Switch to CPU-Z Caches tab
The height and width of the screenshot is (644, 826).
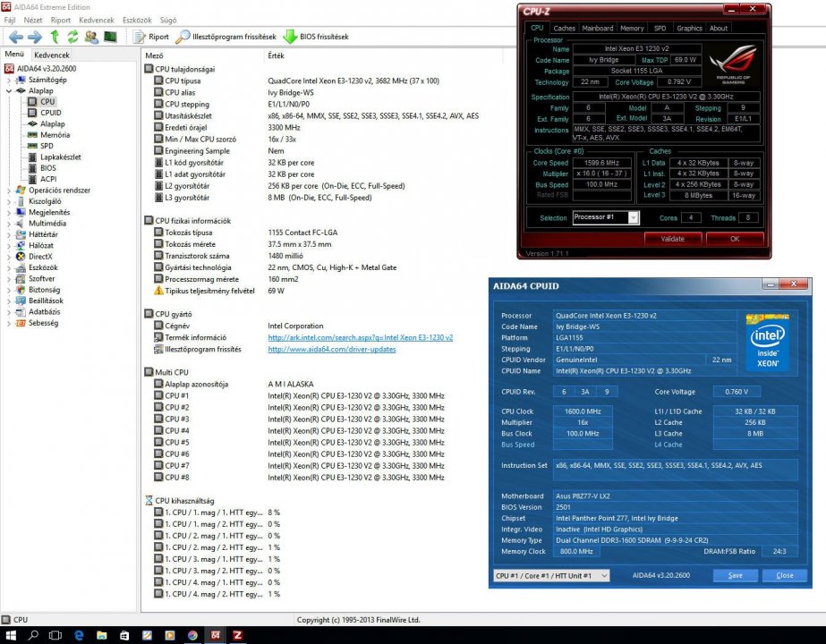pos(564,29)
